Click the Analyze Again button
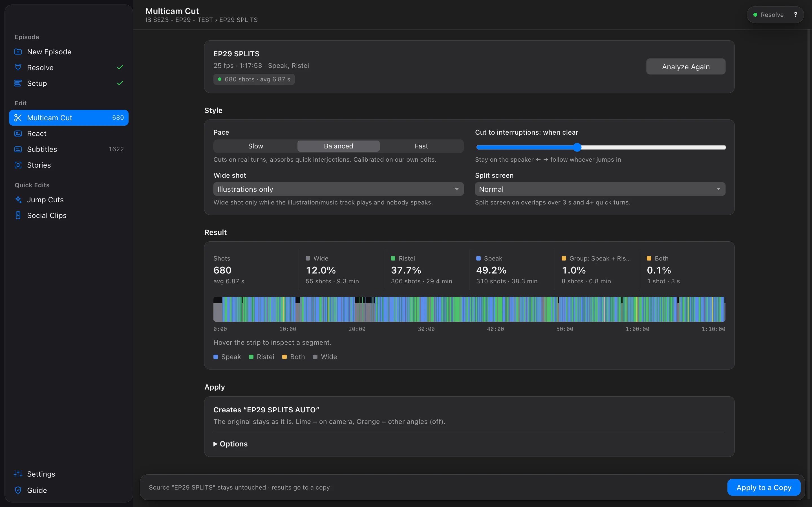The height and width of the screenshot is (507, 812). click(685, 67)
